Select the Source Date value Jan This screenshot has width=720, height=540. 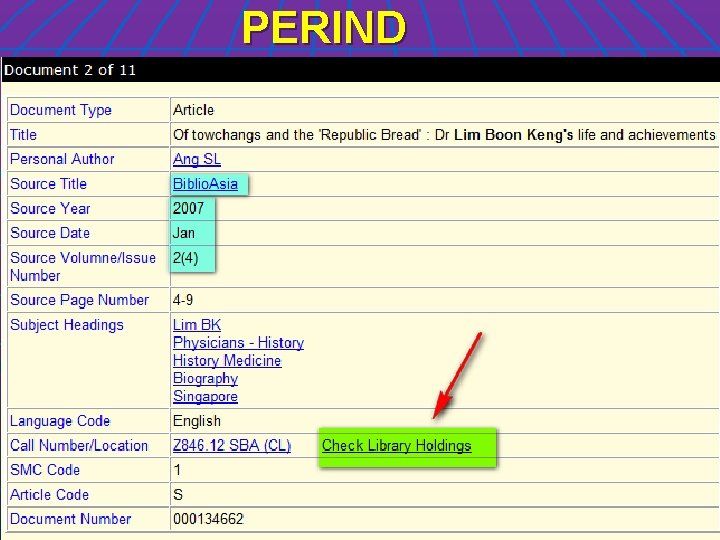coord(184,233)
